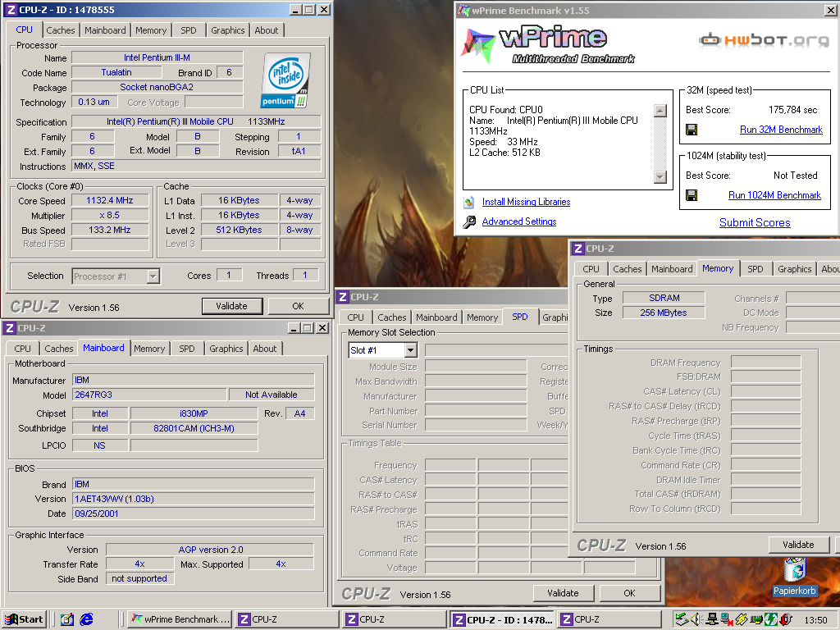Screen dimensions: 840x630
Task: Click the wPrime Benchmark title bar icon
Action: [x=463, y=10]
